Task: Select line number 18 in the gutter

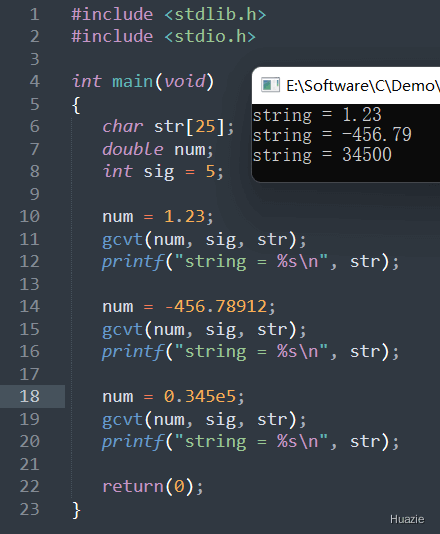Action: pos(30,396)
